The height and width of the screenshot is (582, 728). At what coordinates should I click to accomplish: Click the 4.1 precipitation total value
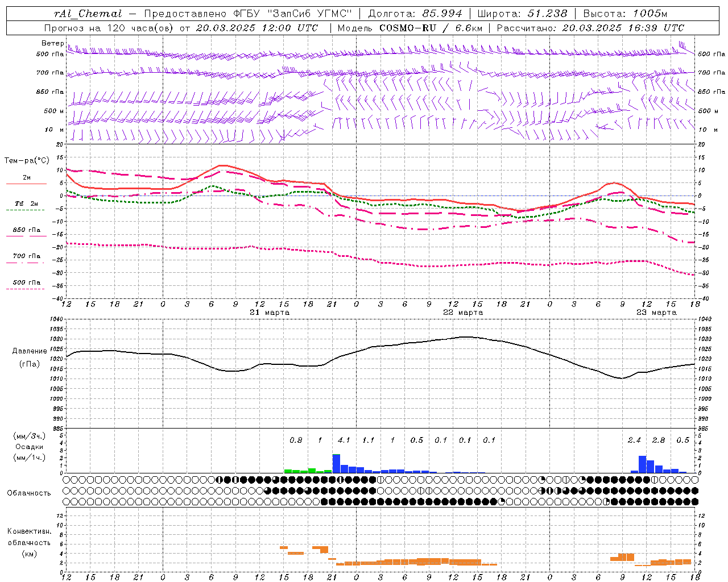click(344, 440)
